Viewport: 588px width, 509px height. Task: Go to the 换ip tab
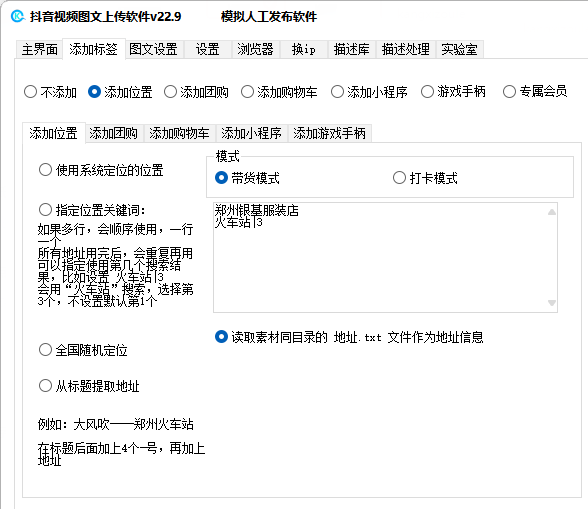click(304, 50)
